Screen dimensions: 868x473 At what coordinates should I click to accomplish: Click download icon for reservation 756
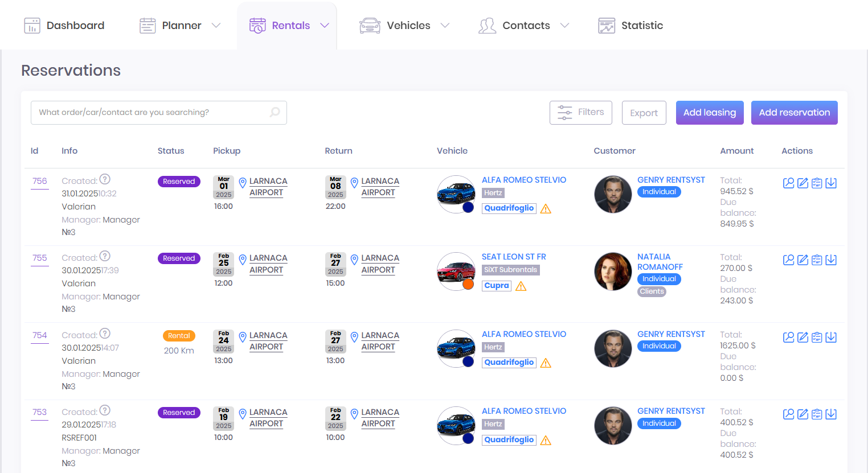pos(831,183)
